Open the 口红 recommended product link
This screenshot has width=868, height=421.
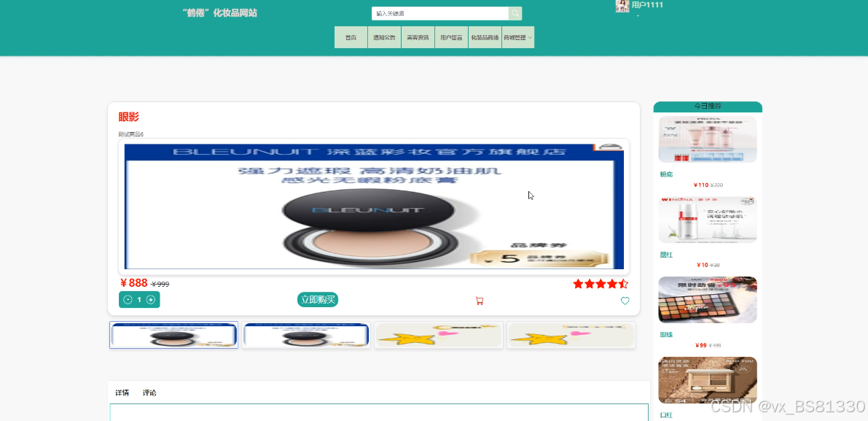(x=666, y=415)
